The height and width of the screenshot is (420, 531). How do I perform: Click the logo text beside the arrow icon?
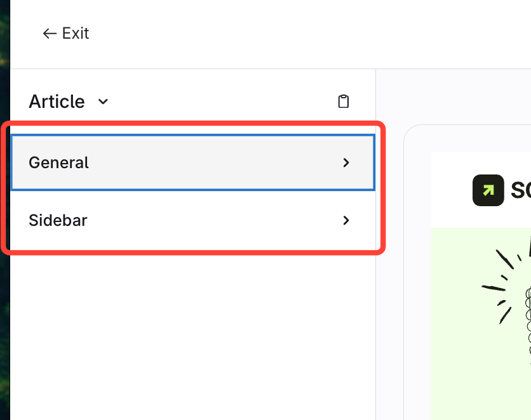click(521, 190)
